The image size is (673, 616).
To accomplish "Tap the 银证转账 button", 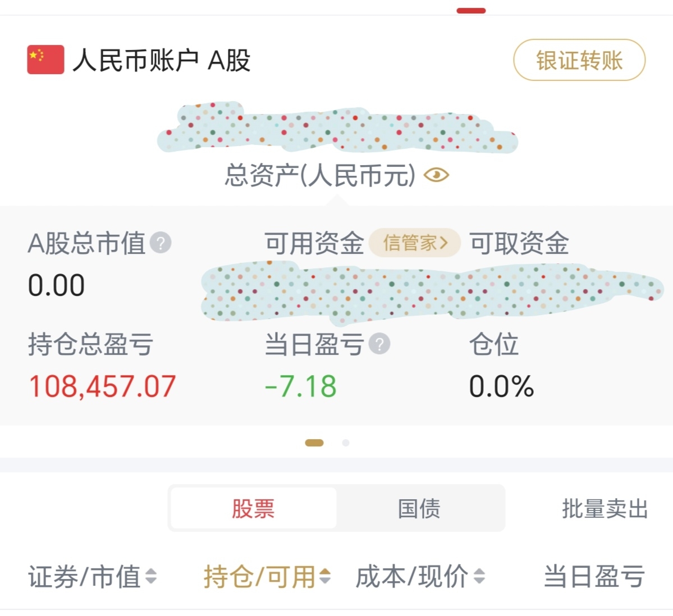I will 579,60.
